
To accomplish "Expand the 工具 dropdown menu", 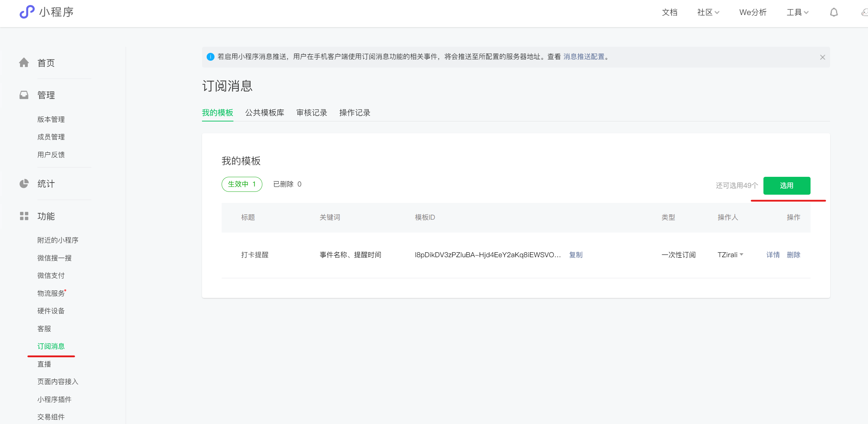I will [797, 13].
